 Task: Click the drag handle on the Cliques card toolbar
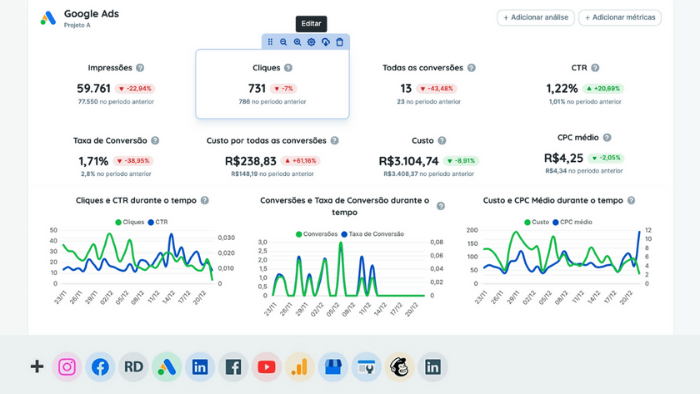coord(270,42)
